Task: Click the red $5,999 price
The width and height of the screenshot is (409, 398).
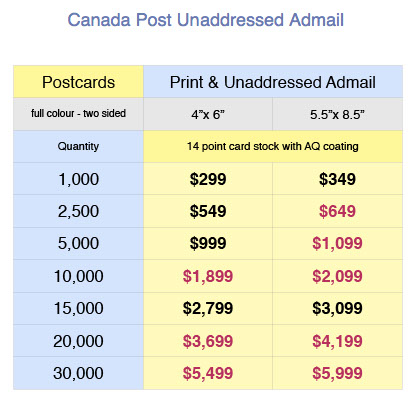Action: pos(337,373)
